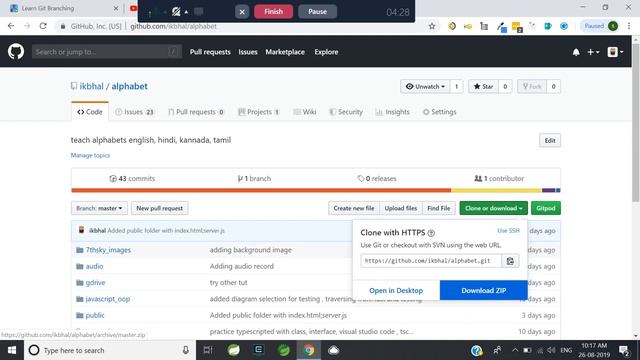Switch to the Insights tab
This screenshot has width=640, height=360.
click(x=392, y=112)
